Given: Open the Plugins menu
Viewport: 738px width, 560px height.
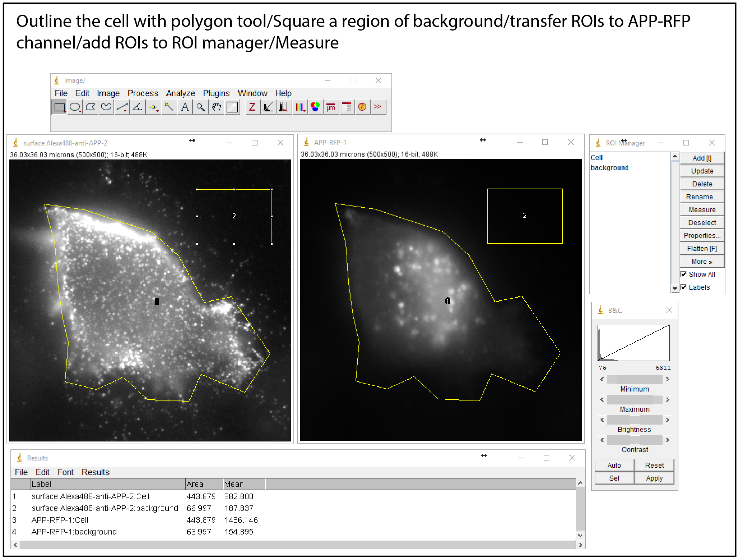Looking at the screenshot, I should 216,93.
